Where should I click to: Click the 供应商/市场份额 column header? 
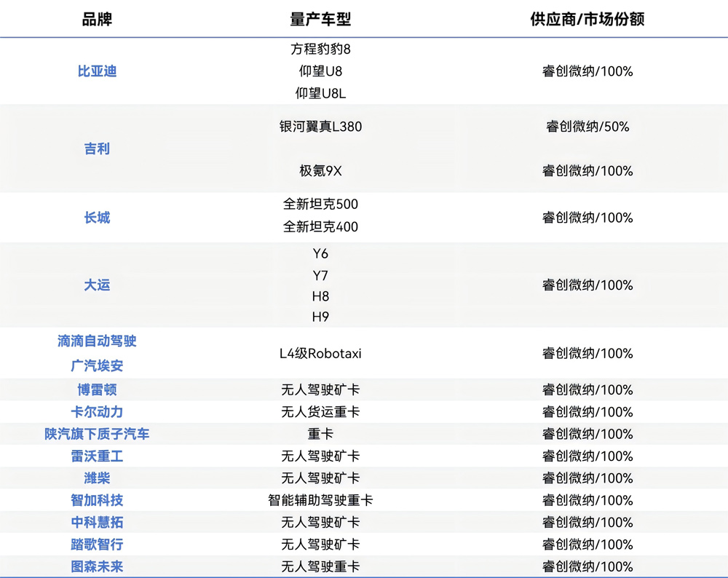587,19
